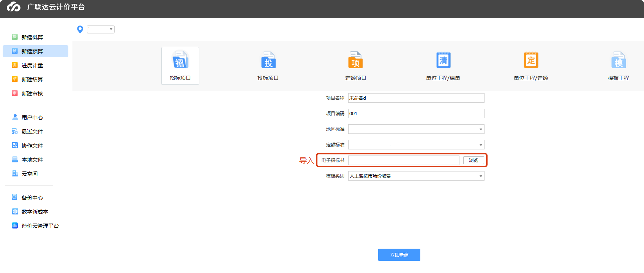
Task: Click the 协作文件 icon
Action: [x=15, y=145]
